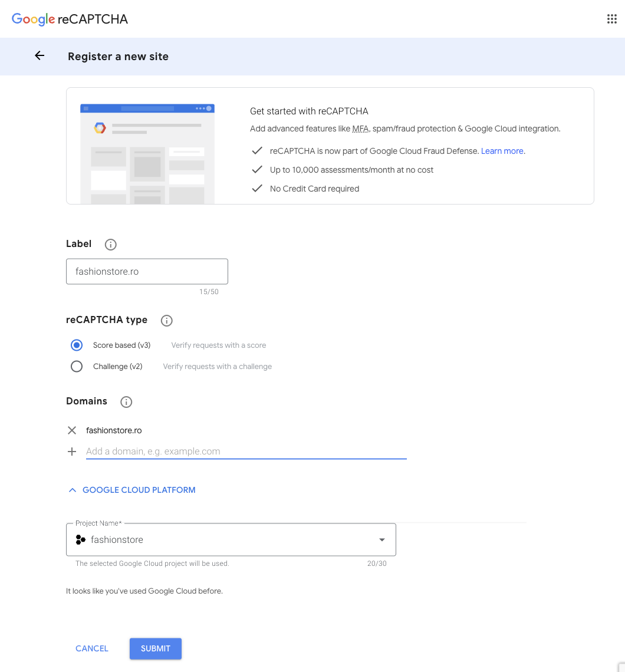Go back using the left arrow icon
Viewport: 625px width, 672px height.
tap(40, 56)
